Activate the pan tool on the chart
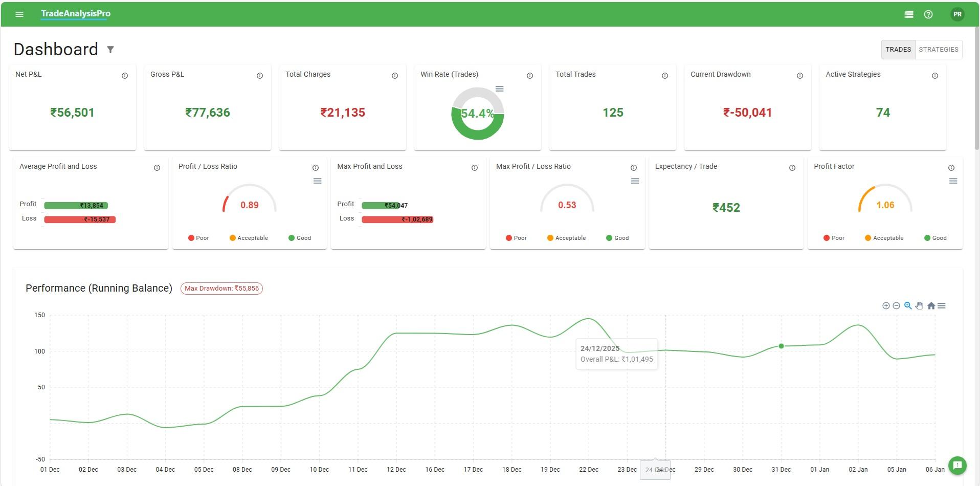 919,305
